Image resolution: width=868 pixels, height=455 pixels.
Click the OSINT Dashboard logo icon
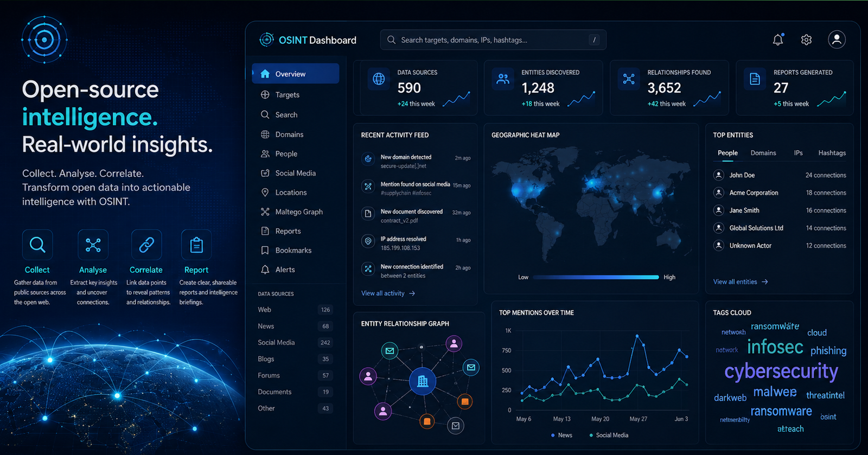click(266, 40)
